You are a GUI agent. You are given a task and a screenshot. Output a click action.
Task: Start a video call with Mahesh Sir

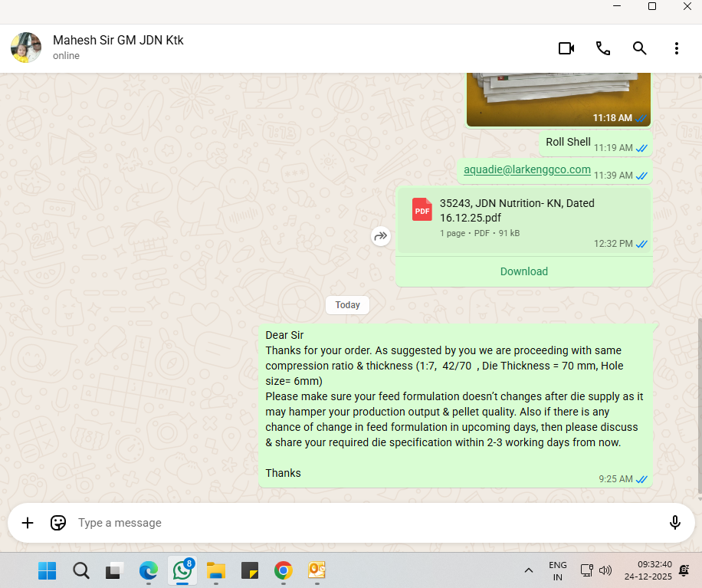point(566,48)
